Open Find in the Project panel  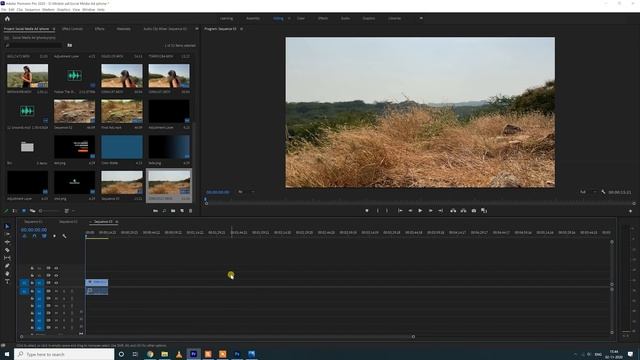pos(164,211)
